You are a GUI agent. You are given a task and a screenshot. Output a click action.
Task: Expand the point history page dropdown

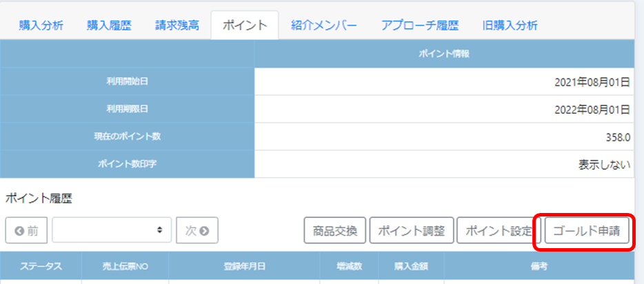click(112, 230)
